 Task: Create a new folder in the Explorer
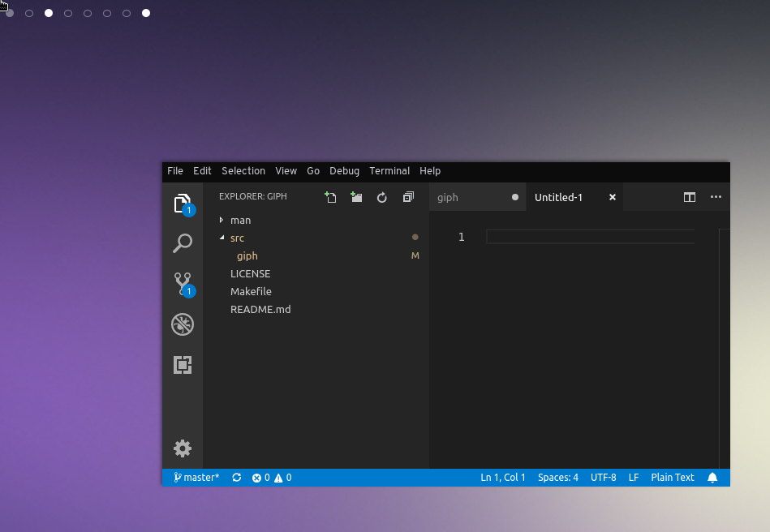click(356, 196)
